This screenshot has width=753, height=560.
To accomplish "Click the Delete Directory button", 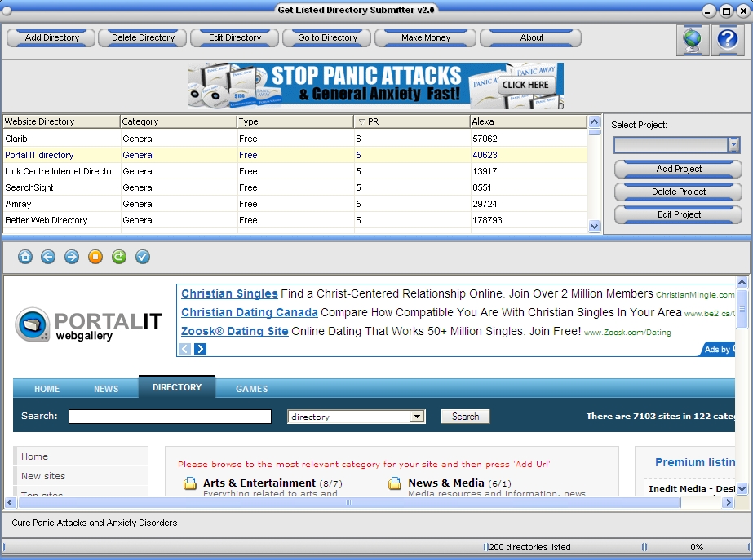I will (143, 38).
